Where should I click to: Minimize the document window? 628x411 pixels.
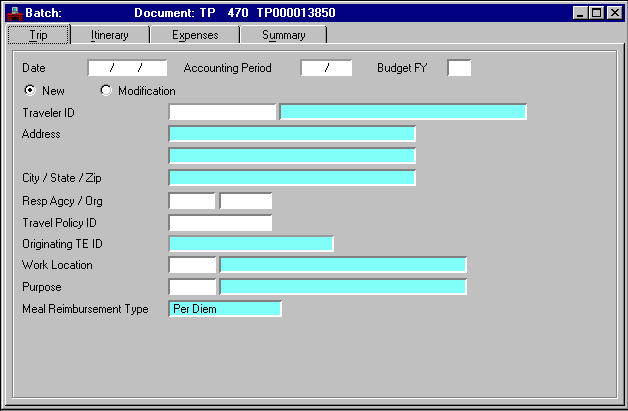tap(582, 13)
